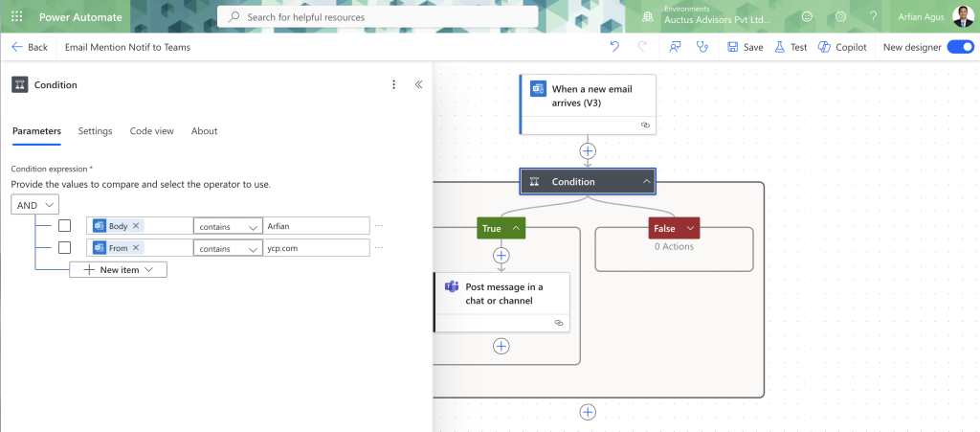Expand the False branch
The width and height of the screenshot is (980, 432).
[690, 228]
